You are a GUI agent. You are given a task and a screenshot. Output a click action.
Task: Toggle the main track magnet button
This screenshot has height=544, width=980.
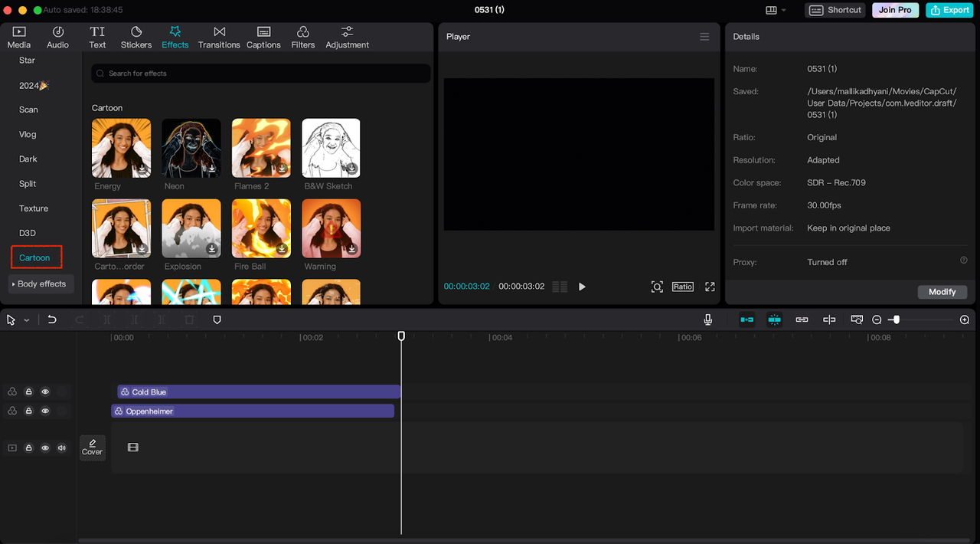tap(746, 320)
